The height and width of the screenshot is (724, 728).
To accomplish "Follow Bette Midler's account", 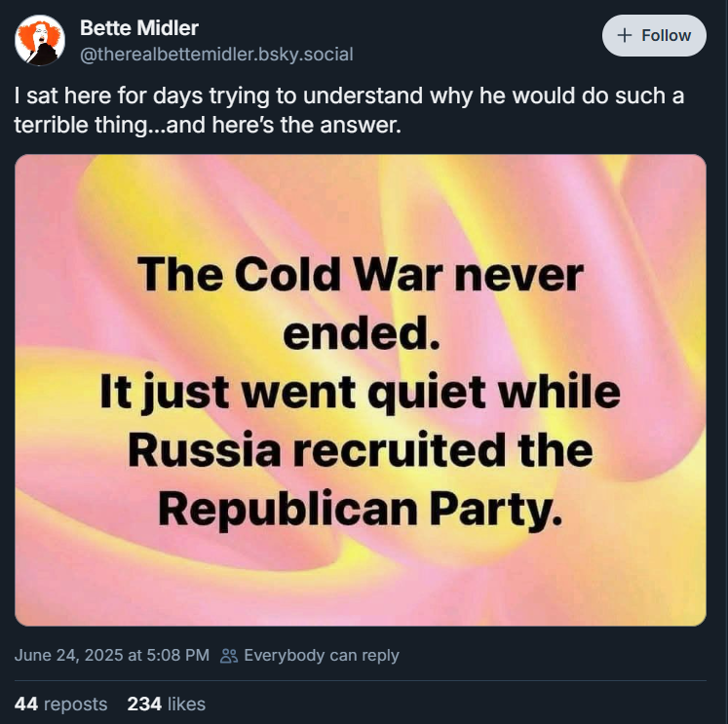I will (x=654, y=36).
